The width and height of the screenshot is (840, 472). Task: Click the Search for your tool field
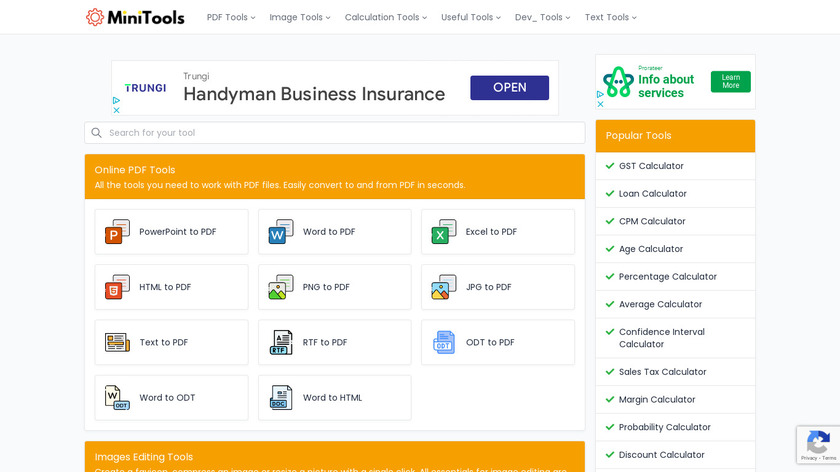pos(335,133)
